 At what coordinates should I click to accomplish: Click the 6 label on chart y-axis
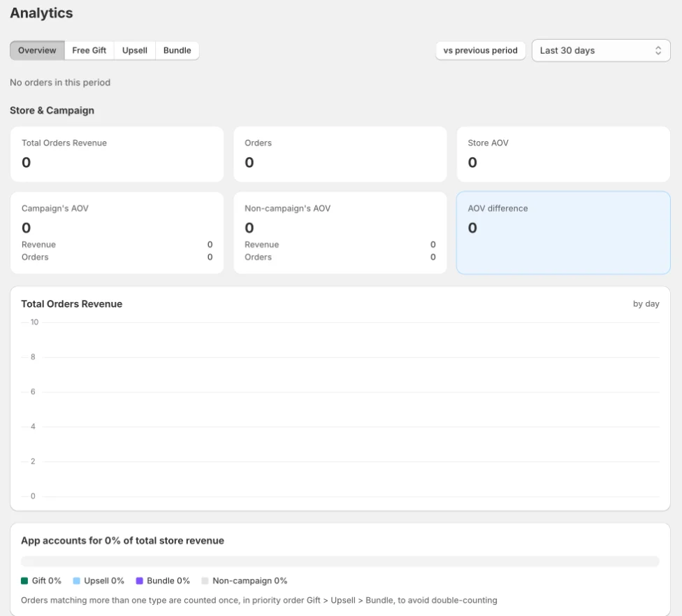(x=33, y=392)
